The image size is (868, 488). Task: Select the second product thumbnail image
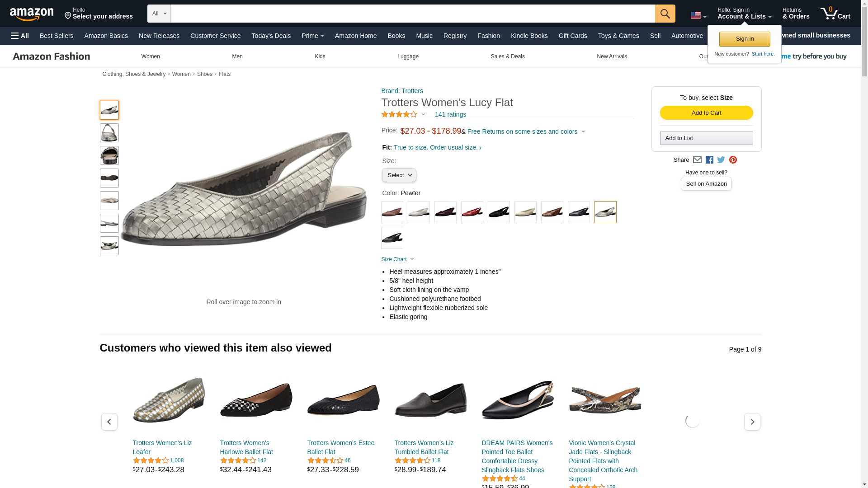point(109,133)
